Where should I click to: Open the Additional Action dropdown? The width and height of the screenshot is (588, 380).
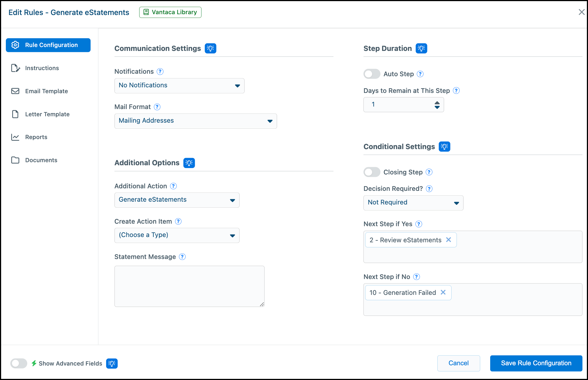pyautogui.click(x=177, y=200)
